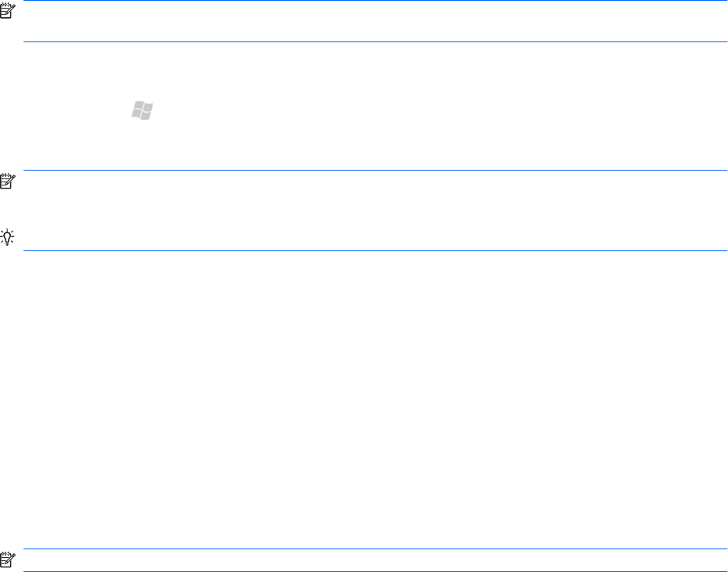Select the note icon at page bottom

point(8,559)
